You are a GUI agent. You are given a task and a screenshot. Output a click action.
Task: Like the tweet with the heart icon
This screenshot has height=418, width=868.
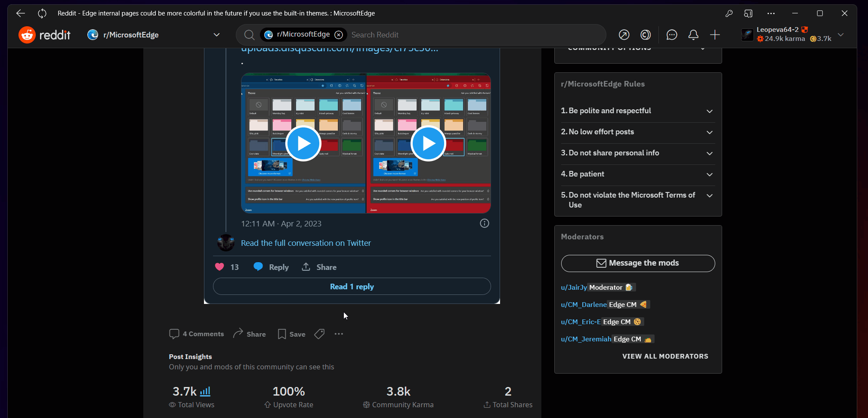point(219,267)
